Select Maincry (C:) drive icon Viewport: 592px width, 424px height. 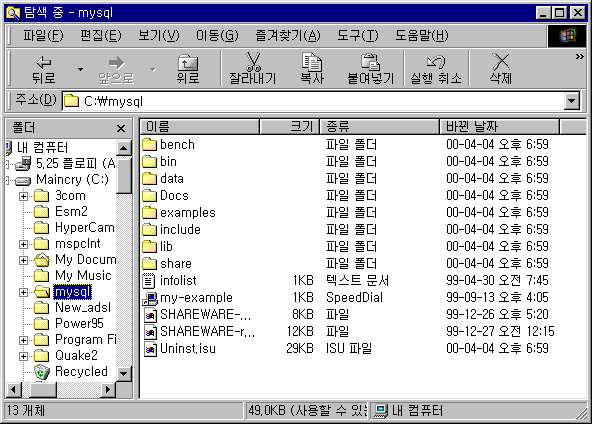[23, 181]
